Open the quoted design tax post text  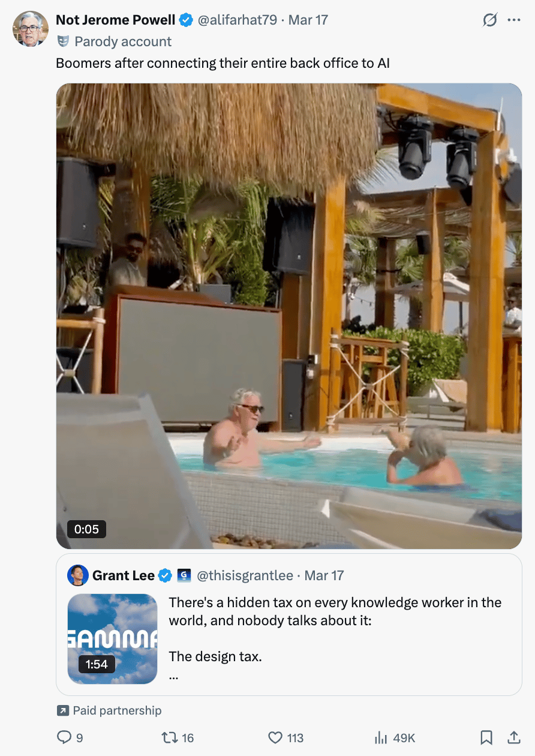[335, 638]
